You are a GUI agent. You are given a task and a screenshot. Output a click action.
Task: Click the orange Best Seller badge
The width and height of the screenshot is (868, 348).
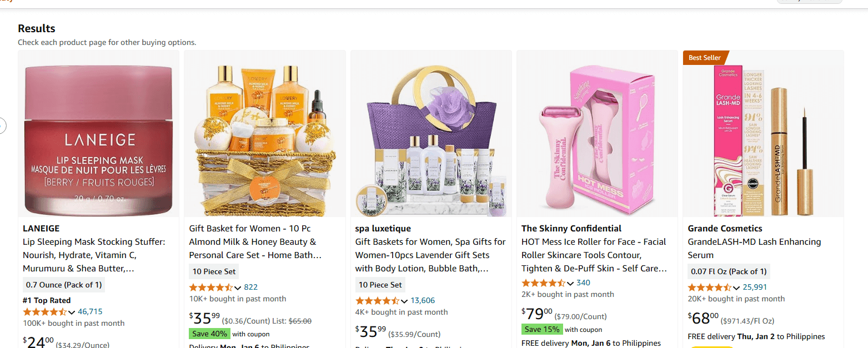704,58
